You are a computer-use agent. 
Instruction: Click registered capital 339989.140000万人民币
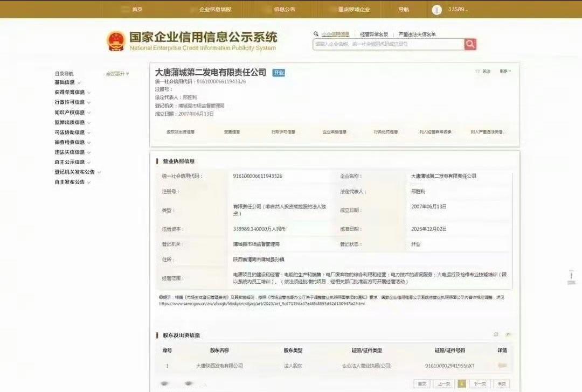(259, 229)
